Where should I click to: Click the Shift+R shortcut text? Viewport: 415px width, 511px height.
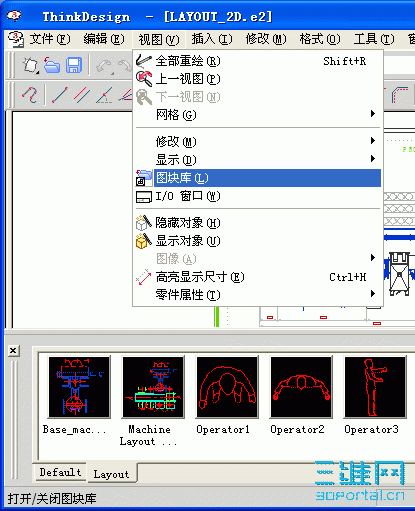(x=345, y=61)
